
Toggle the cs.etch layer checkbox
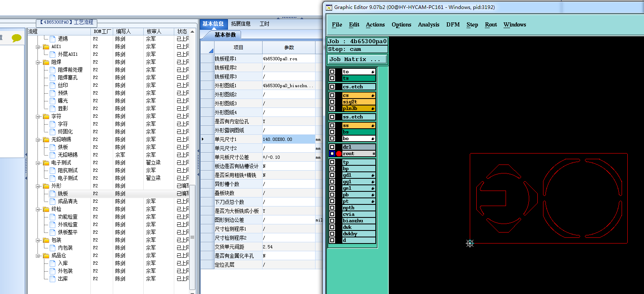tap(332, 87)
